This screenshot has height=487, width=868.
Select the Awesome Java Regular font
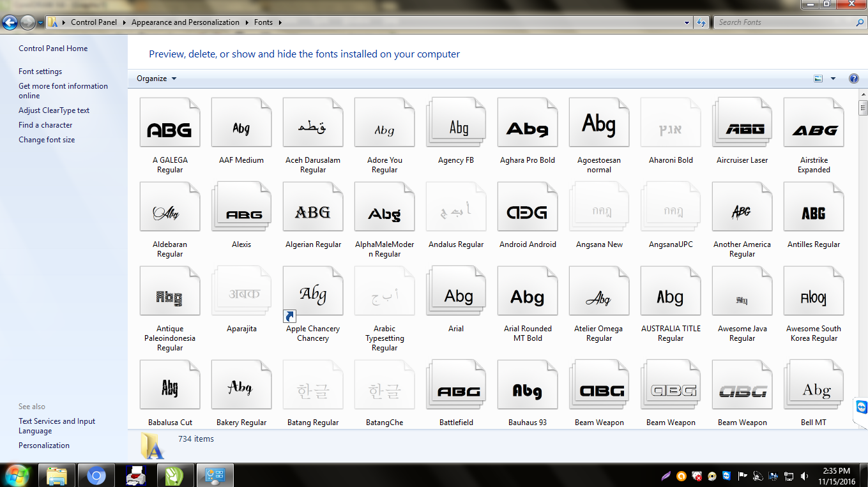tap(742, 291)
